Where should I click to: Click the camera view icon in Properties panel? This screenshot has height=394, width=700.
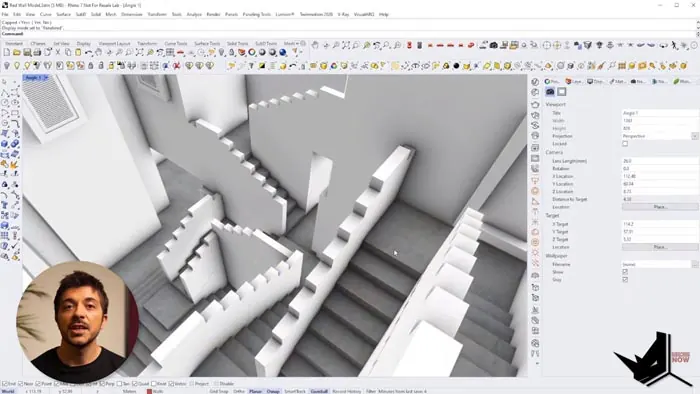point(550,91)
